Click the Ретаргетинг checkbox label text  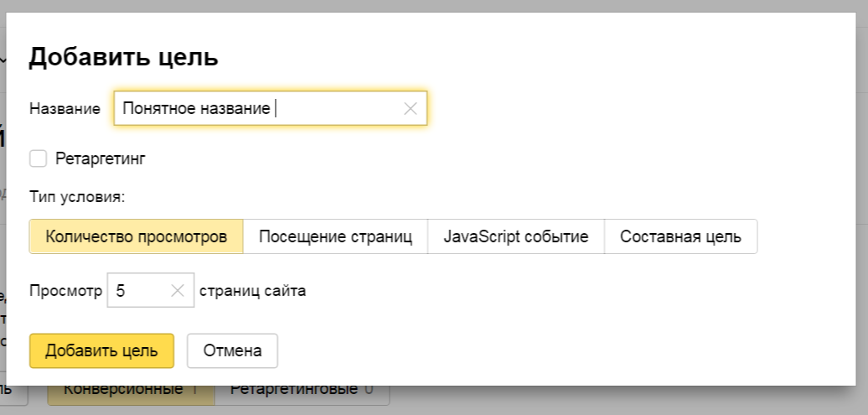(100, 158)
